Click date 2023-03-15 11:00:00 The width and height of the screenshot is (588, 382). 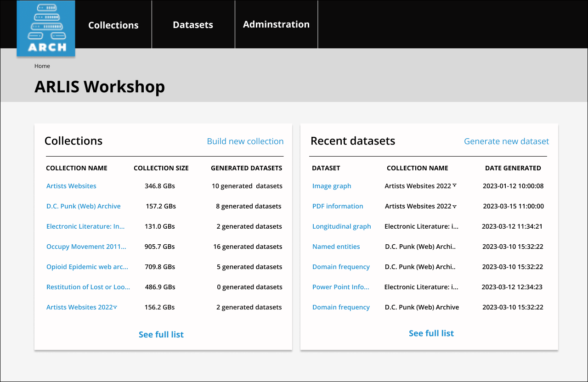513,206
